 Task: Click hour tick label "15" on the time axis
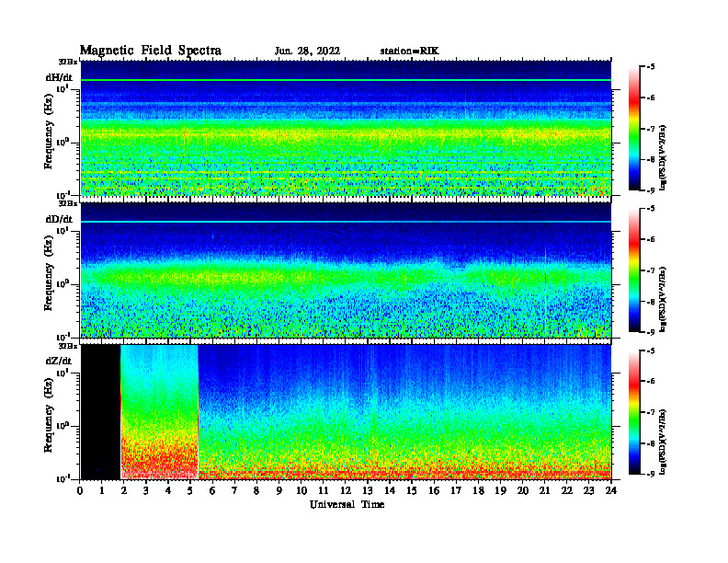click(x=412, y=491)
